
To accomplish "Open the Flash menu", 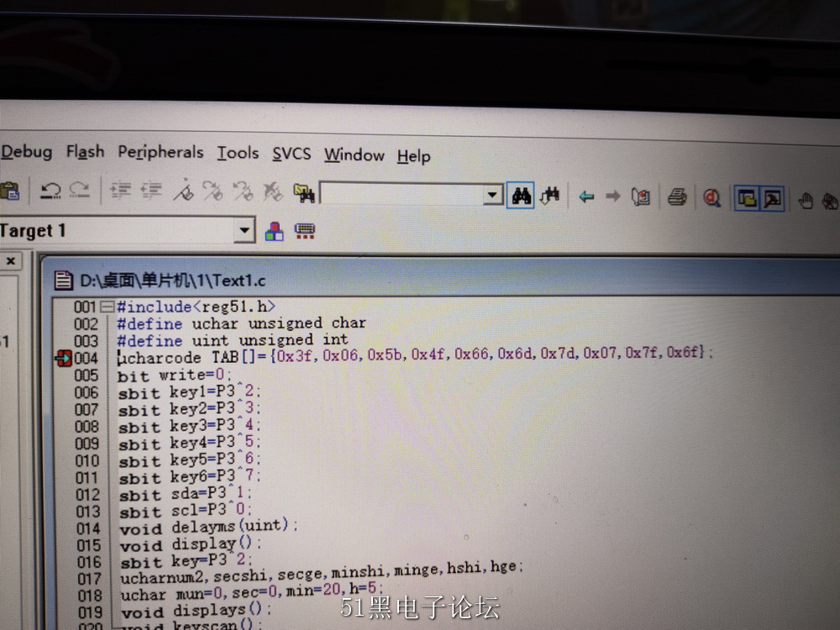I will (85, 151).
